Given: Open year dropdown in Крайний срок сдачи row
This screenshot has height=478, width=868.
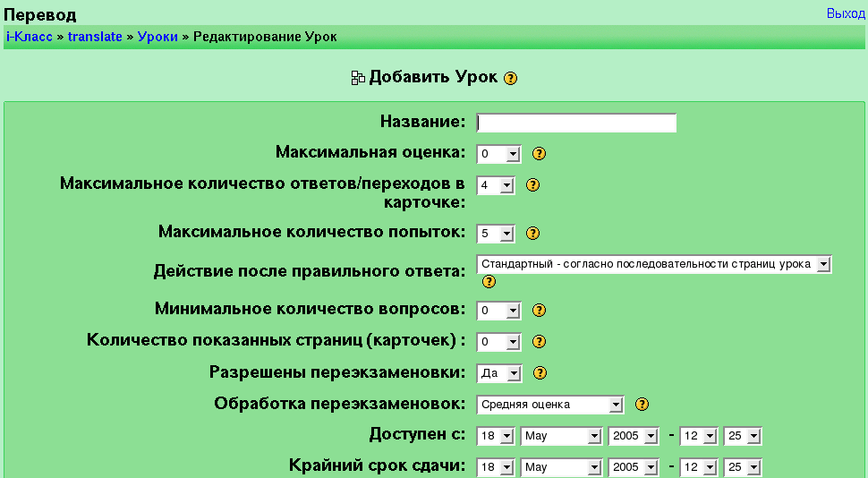Looking at the screenshot, I should click(633, 467).
